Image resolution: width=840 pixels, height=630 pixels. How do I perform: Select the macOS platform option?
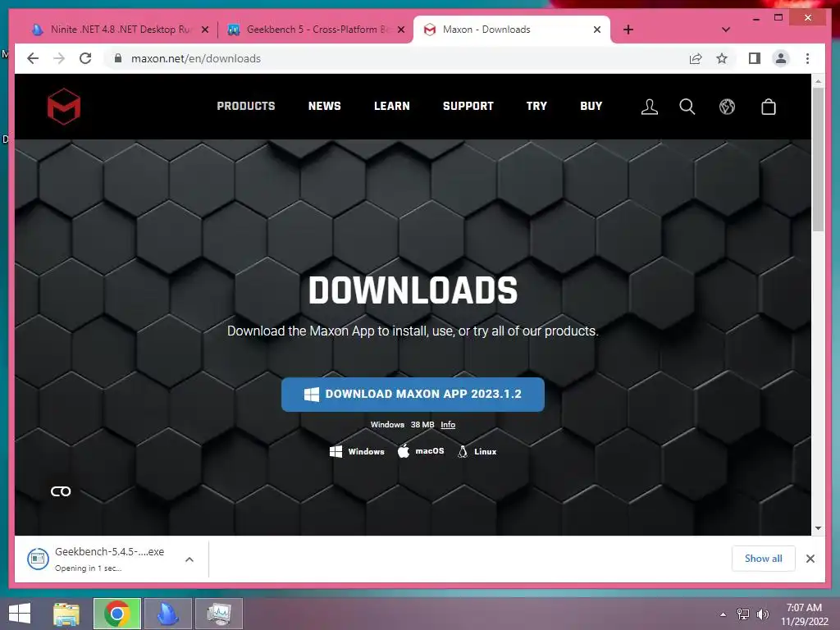point(421,451)
